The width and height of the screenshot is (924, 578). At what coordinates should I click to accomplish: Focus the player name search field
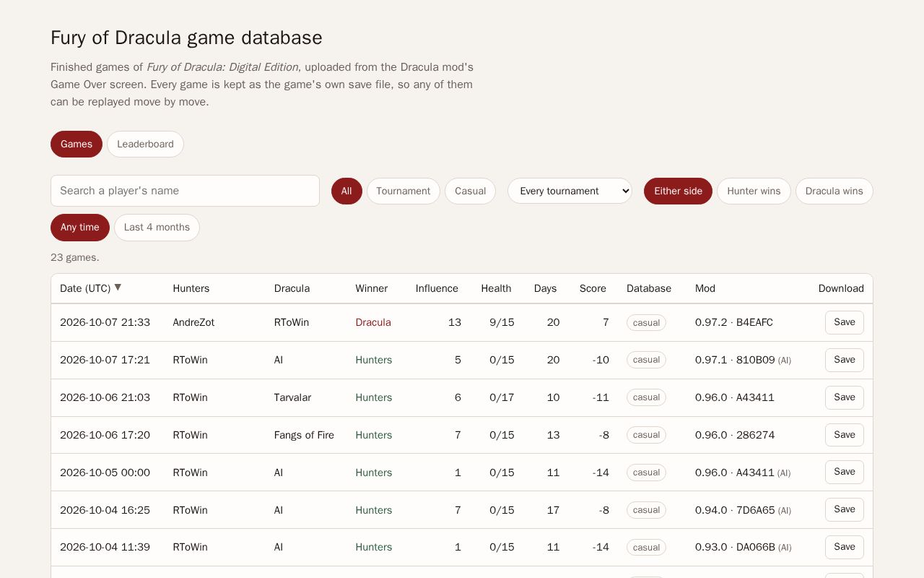pyautogui.click(x=185, y=191)
